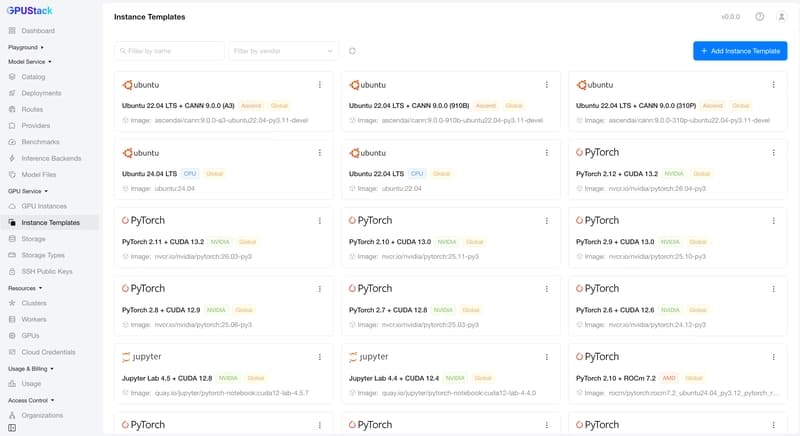
Task: Focus the Filter by name field
Action: 169,51
